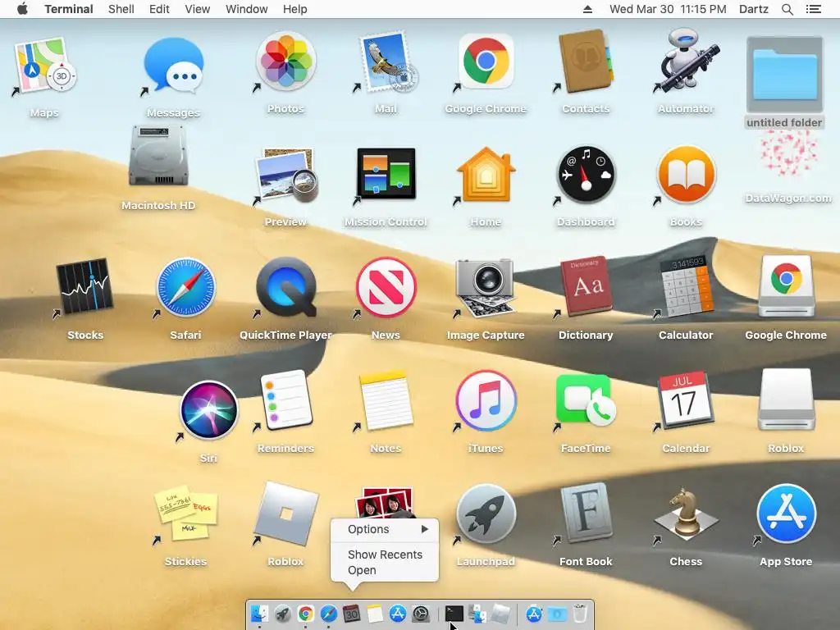Open the Macintosh HD drive icon
This screenshot has height=630, width=840.
click(158, 157)
